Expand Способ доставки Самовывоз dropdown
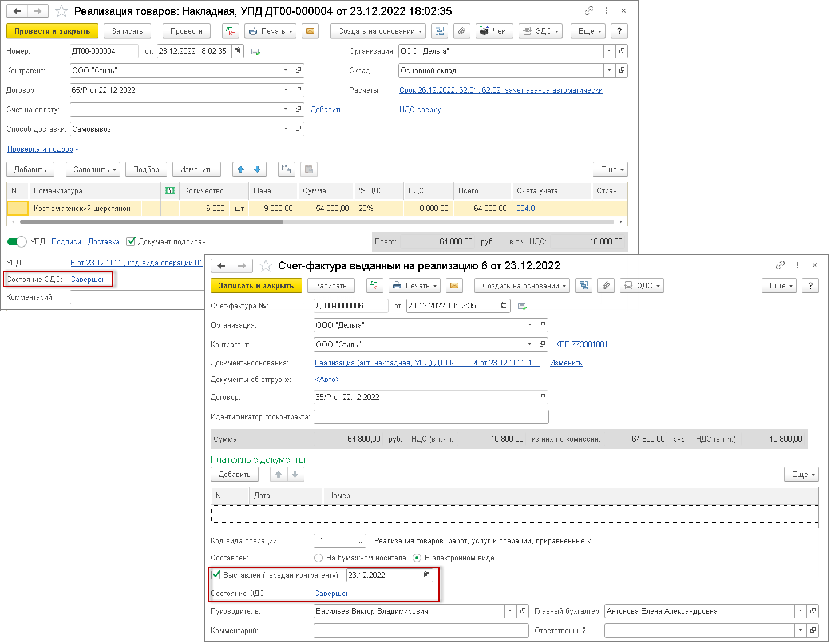Image resolution: width=831 pixels, height=644 pixels. click(x=286, y=129)
